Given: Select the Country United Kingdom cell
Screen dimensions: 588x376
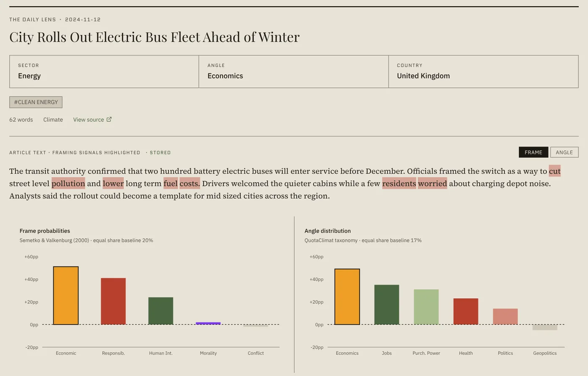Looking at the screenshot, I should [483, 72].
